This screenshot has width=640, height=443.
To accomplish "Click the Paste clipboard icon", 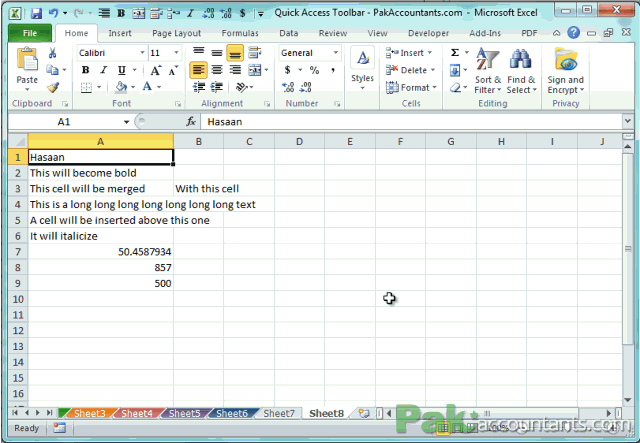I will pos(27,60).
